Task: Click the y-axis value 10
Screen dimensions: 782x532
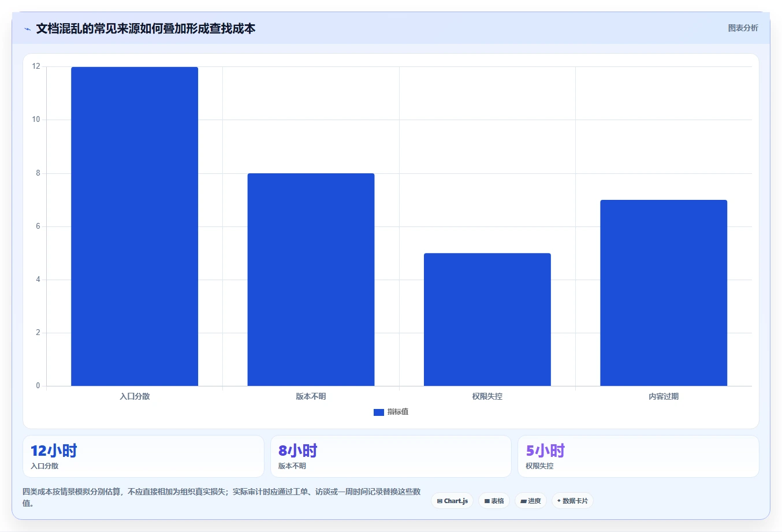Action: point(36,120)
